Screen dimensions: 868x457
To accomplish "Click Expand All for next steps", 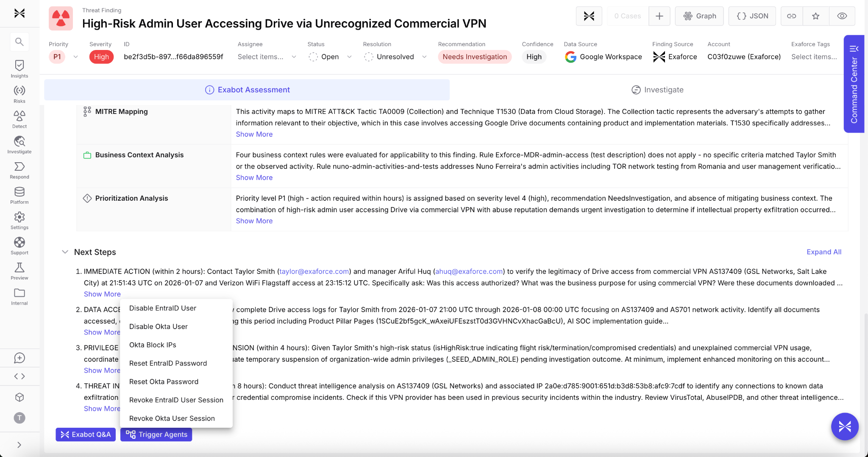I will [x=824, y=252].
